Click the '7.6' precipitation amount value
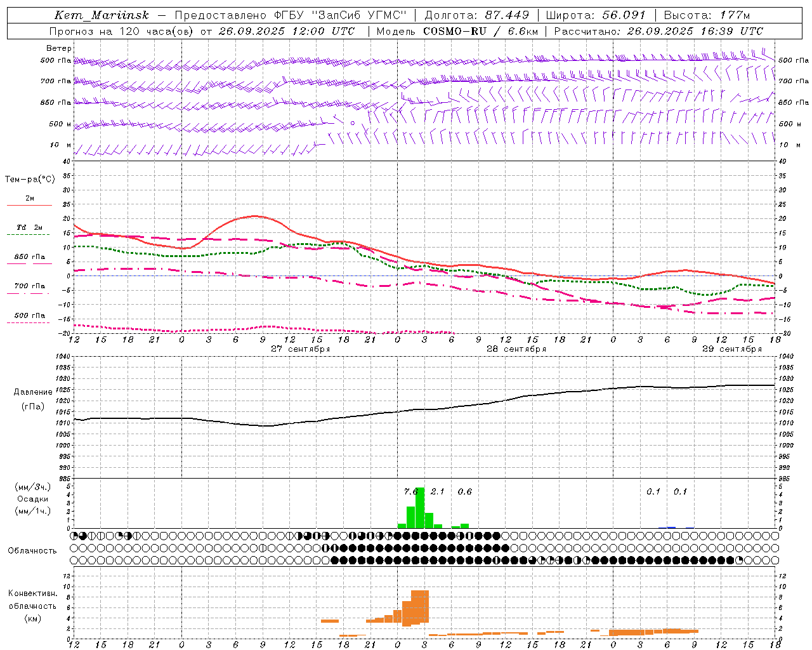Image resolution: width=812 pixels, height=650 pixels. click(411, 491)
